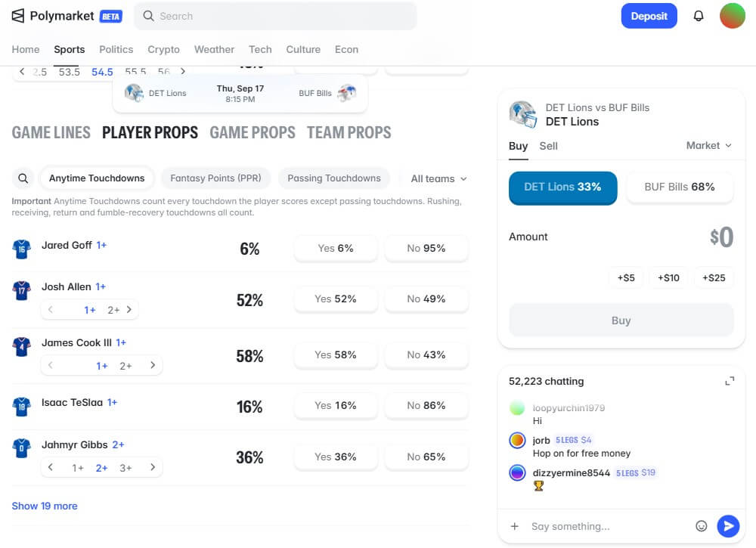The width and height of the screenshot is (756, 548).
Task: Select the BUF Bills 68% outcome
Action: [x=680, y=187]
